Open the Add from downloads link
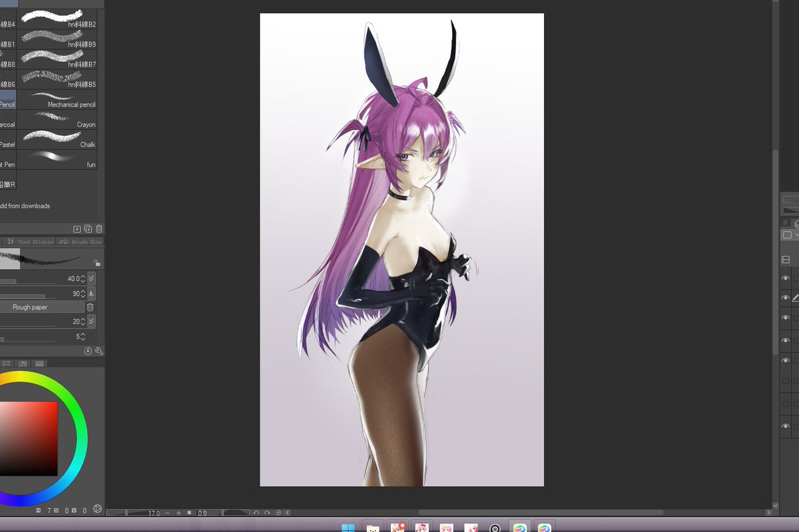This screenshot has width=799, height=532. [25, 206]
